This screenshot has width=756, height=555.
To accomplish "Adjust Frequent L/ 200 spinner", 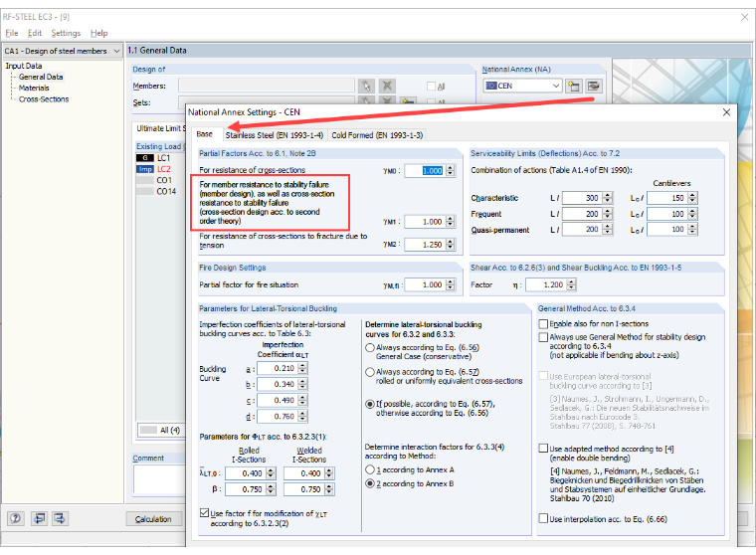I will click(608, 214).
